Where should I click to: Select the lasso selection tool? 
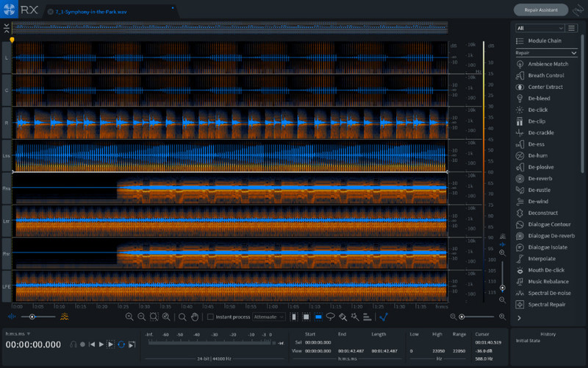pos(330,316)
